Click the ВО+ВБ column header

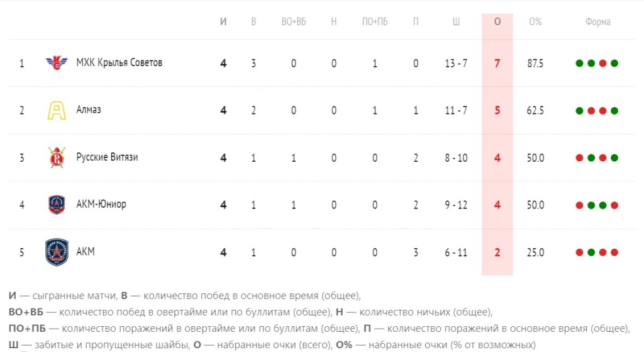(294, 21)
